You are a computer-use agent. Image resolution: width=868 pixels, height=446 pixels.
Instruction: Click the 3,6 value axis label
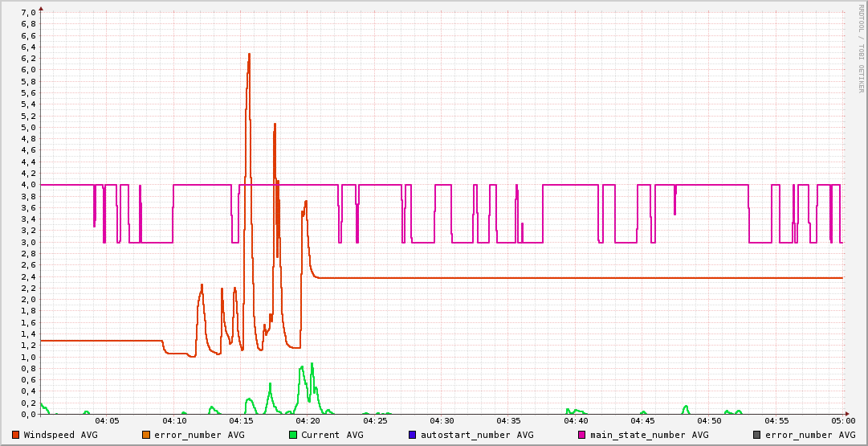28,208
